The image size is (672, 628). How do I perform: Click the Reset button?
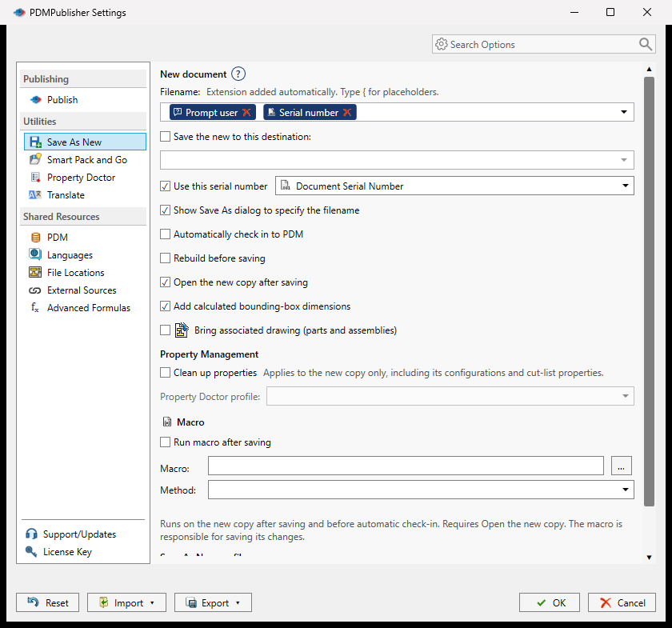(x=47, y=602)
